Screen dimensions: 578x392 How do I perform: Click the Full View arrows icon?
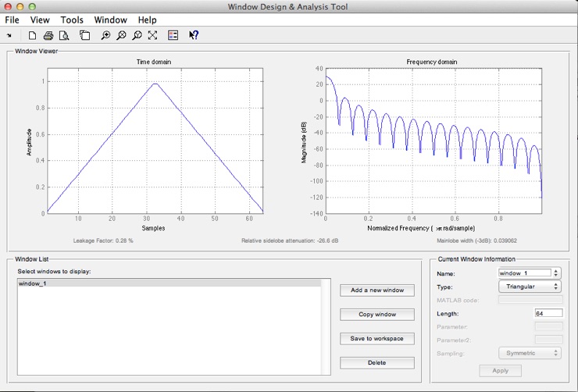(152, 35)
